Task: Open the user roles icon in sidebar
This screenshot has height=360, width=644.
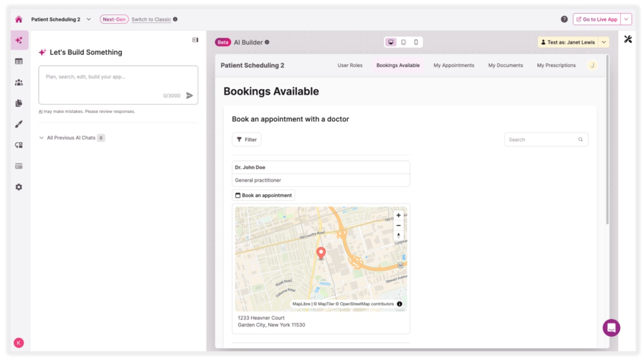Action: pyautogui.click(x=19, y=82)
